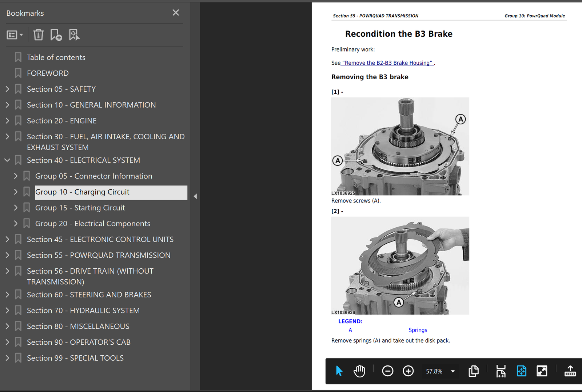Click "Springs" legend entry text
The height and width of the screenshot is (392, 582).
418,330
